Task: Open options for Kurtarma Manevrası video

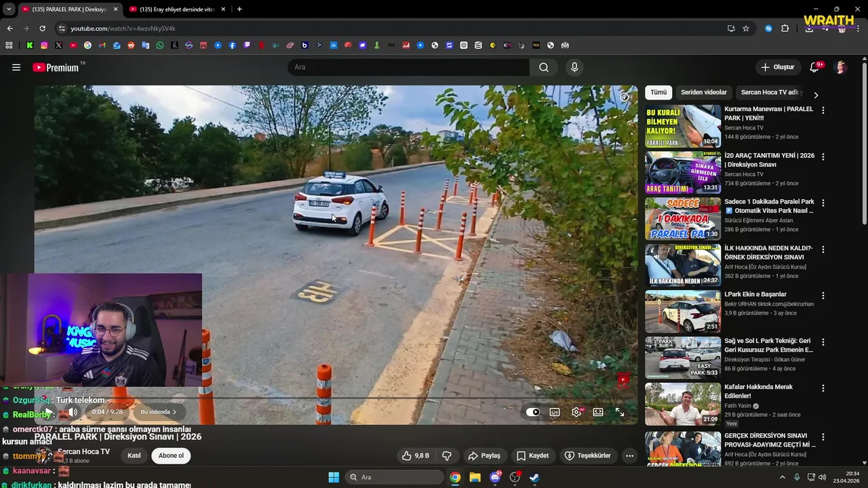Action: click(823, 110)
